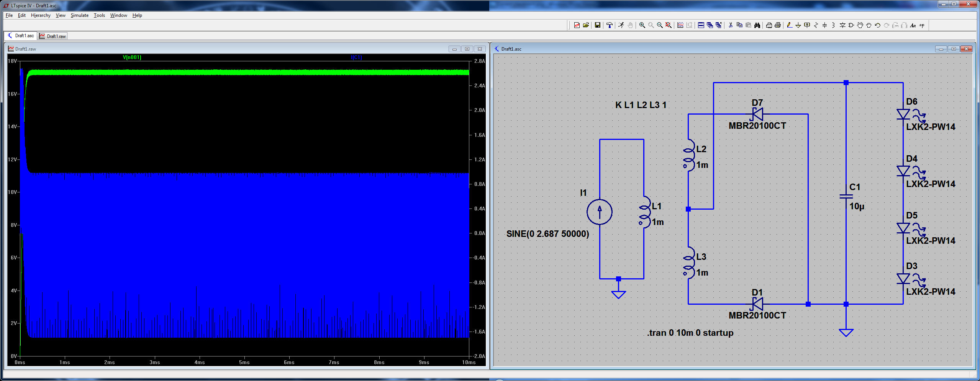Open the Window menu

(119, 15)
